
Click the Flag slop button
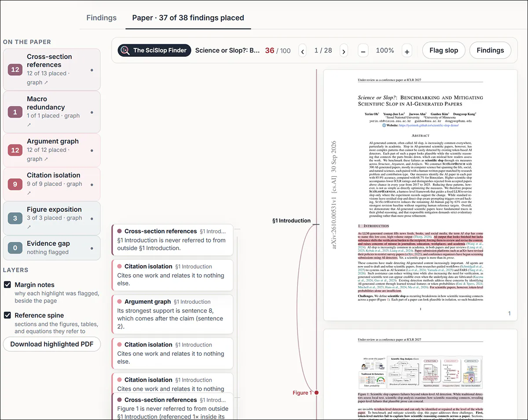[444, 50]
